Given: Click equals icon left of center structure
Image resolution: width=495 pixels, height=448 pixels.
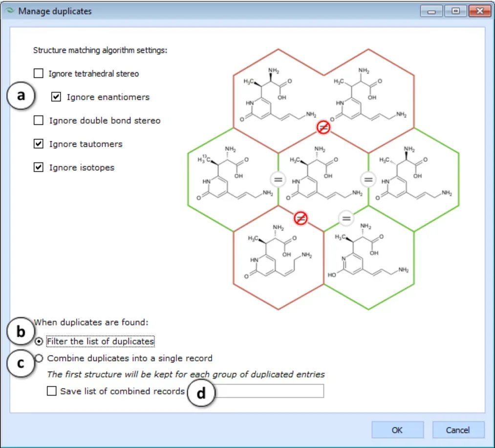Looking at the screenshot, I should coord(278,179).
